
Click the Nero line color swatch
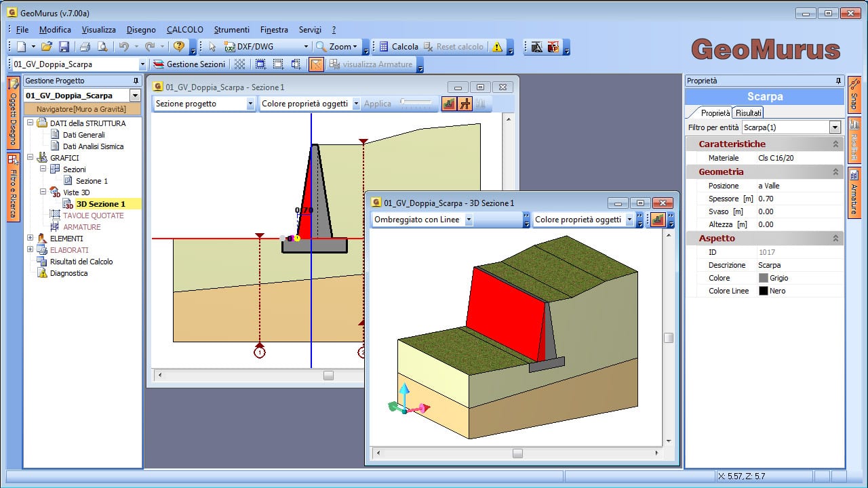[763, 291]
